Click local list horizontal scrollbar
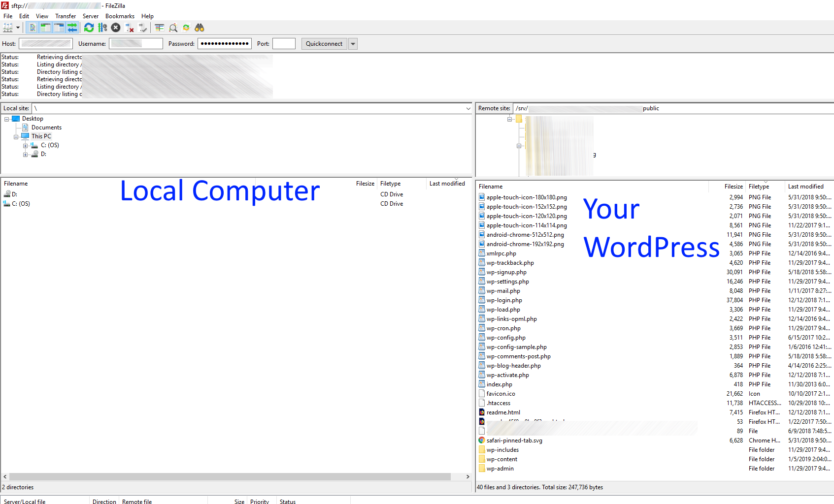This screenshot has height=504, width=834. coord(230,477)
